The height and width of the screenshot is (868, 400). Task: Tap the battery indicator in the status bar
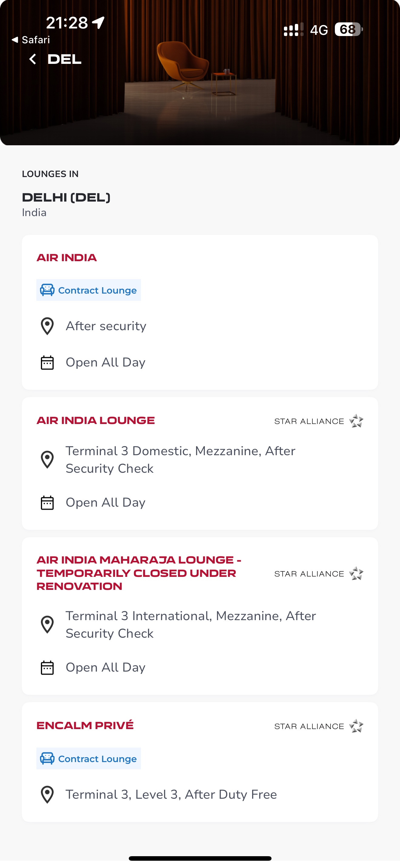point(349,29)
